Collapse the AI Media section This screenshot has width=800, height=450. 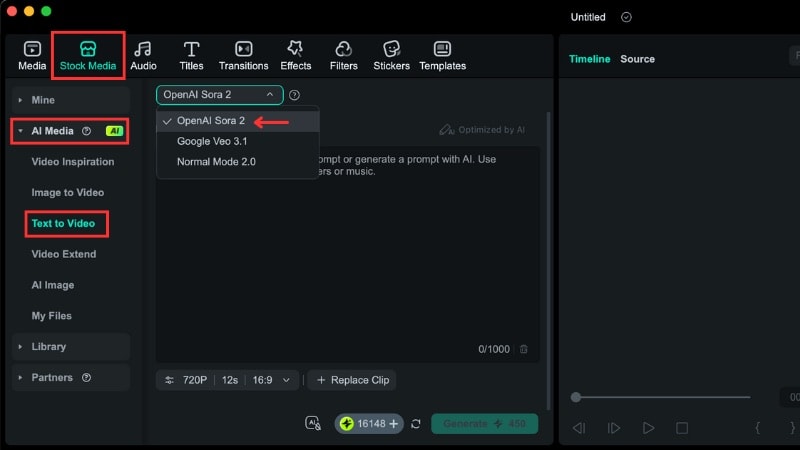20,131
